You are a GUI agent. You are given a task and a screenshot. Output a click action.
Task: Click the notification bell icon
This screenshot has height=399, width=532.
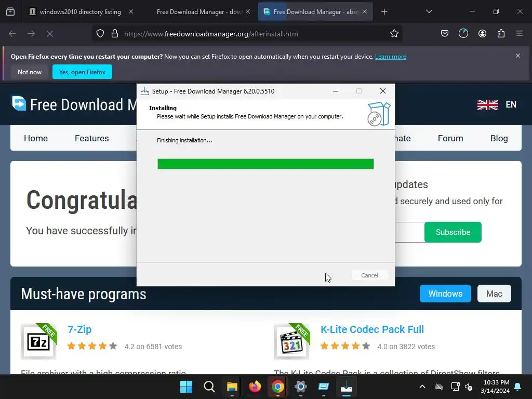518,387
